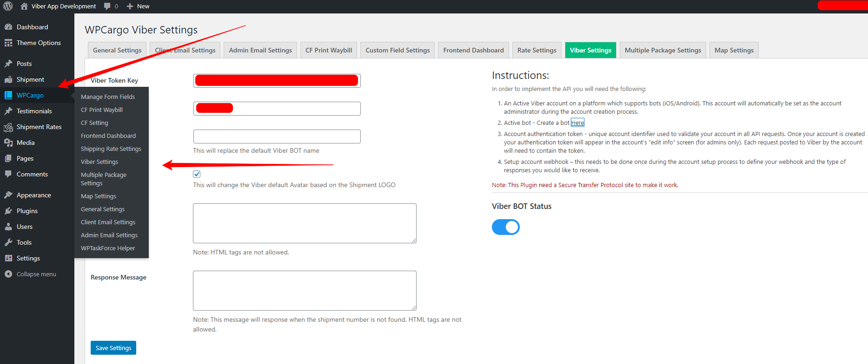Click the Appearance paintbrush icon

(x=8, y=195)
